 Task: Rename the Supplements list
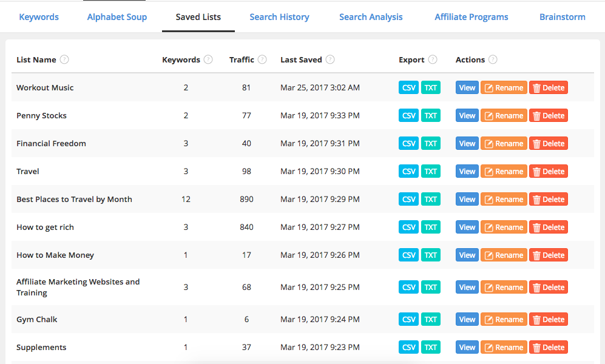click(x=504, y=347)
